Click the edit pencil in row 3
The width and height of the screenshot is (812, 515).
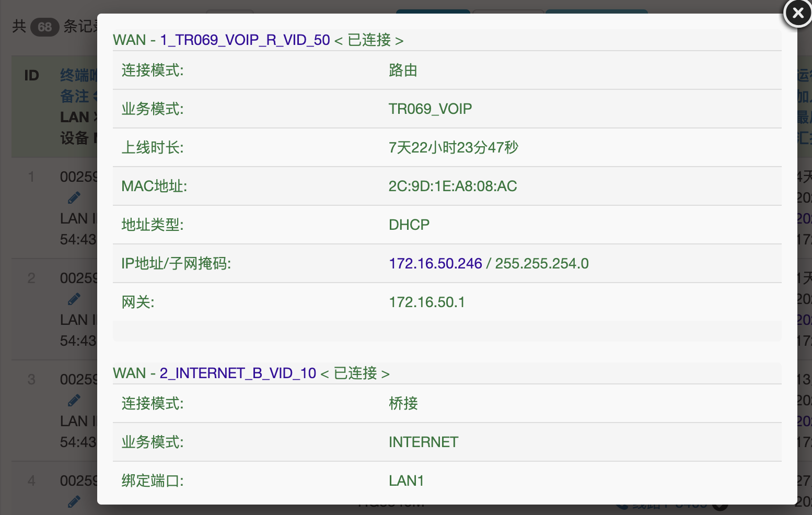pos(74,401)
